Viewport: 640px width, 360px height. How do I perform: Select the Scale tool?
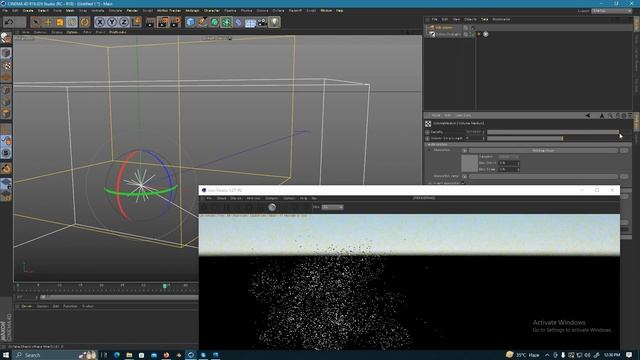coord(60,22)
